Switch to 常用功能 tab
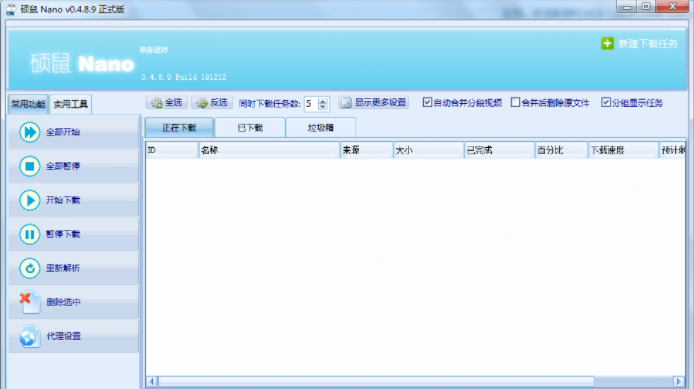This screenshot has height=389, width=694. click(x=28, y=104)
